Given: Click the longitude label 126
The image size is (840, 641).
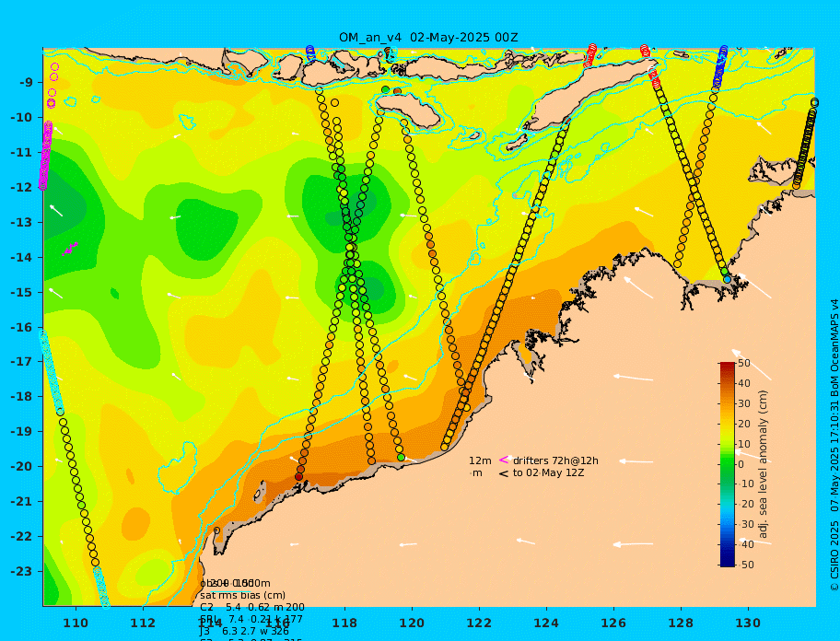Looking at the screenshot, I should (613, 623).
